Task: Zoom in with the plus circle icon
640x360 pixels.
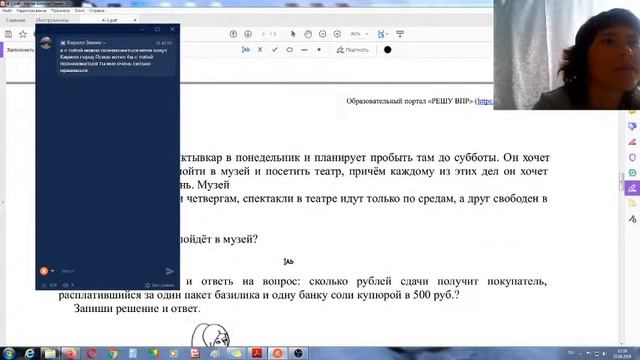Action: [337, 34]
